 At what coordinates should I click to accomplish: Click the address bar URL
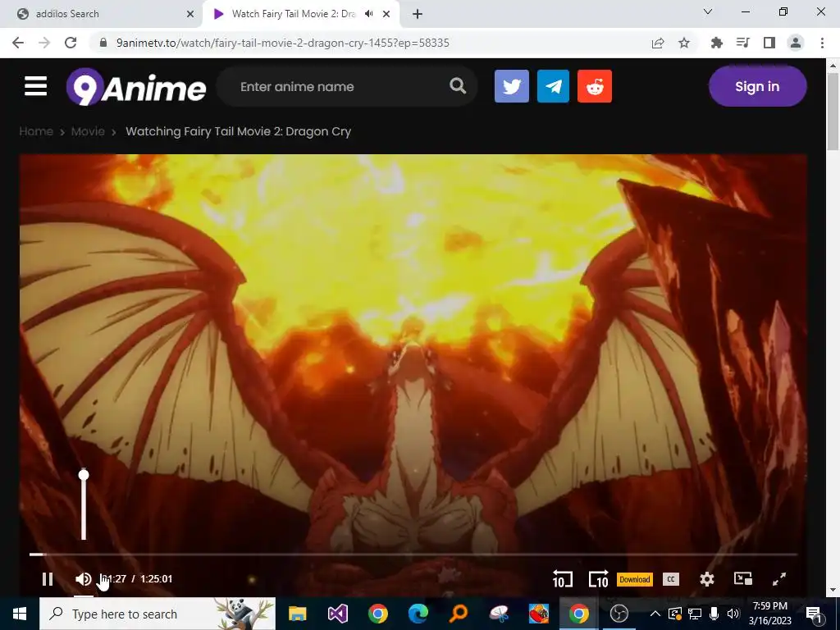click(x=283, y=43)
